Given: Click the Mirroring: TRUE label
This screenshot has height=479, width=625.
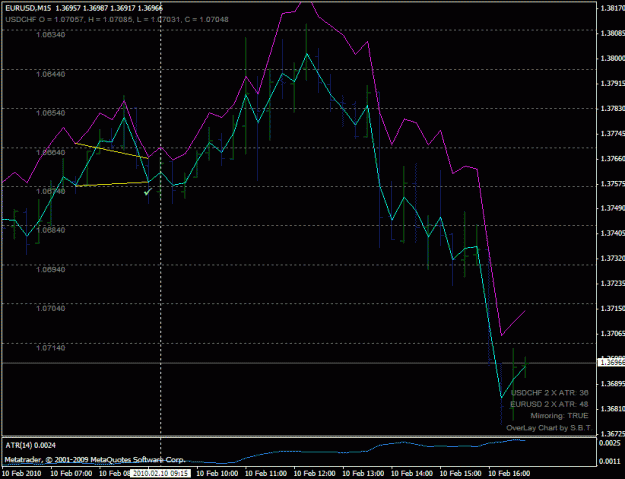Looking at the screenshot, I should pyautogui.click(x=559, y=416).
